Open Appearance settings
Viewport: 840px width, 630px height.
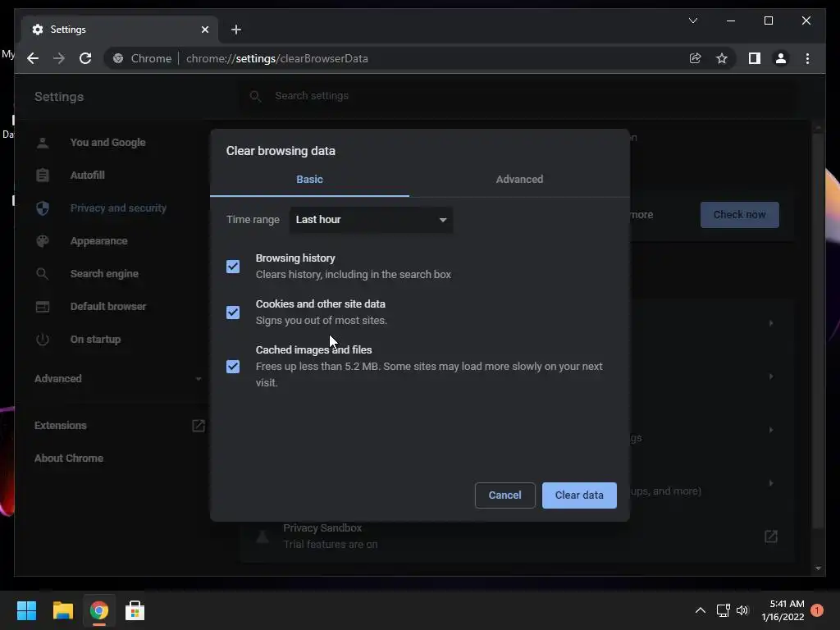99,241
